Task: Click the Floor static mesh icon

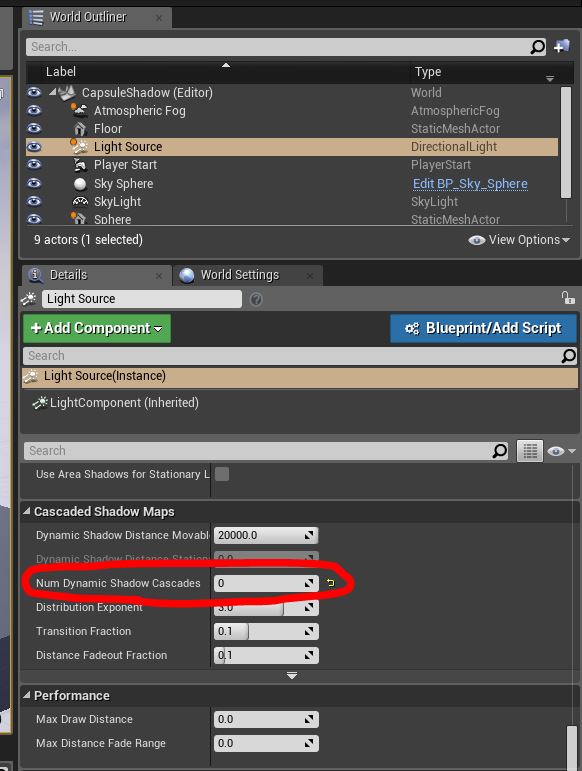Action: [x=80, y=129]
